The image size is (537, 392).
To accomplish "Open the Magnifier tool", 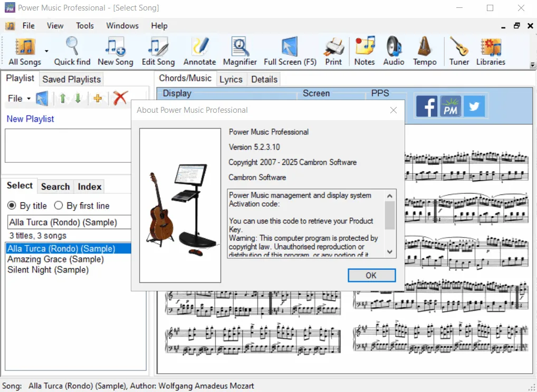I will (239, 51).
